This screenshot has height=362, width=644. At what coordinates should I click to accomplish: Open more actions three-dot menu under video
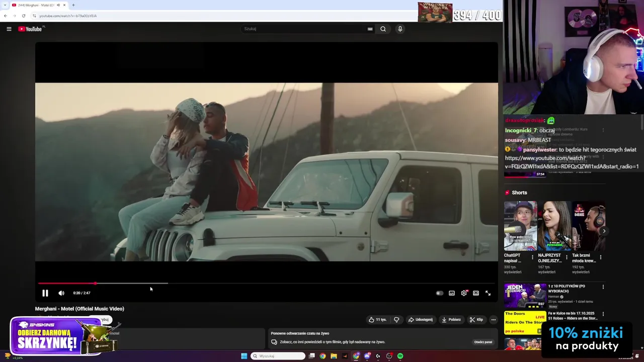494,319
